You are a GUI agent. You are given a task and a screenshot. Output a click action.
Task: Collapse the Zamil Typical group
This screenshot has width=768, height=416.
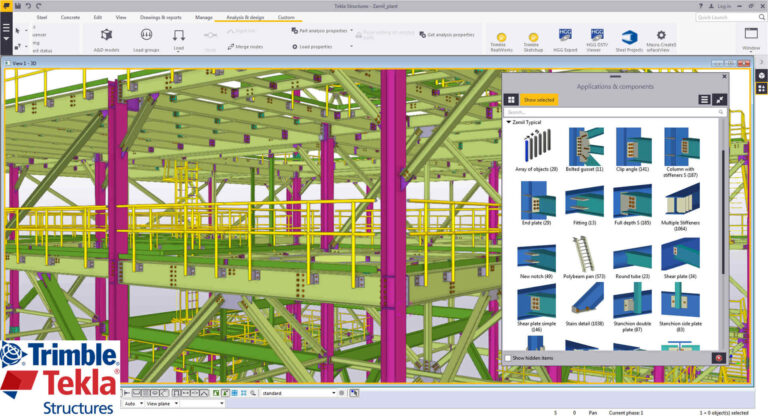click(508, 122)
